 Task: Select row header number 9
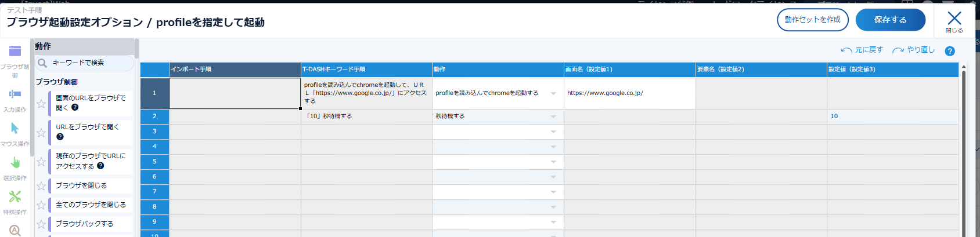pyautogui.click(x=154, y=222)
